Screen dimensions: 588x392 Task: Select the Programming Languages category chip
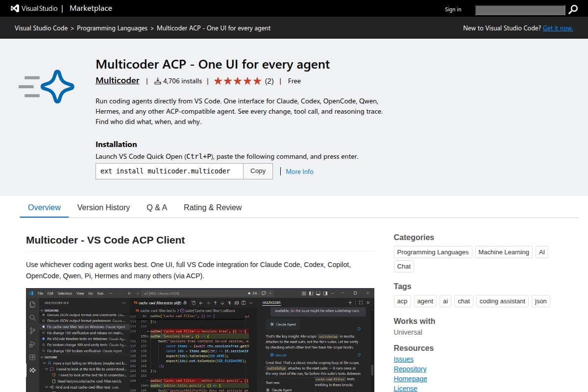click(433, 252)
